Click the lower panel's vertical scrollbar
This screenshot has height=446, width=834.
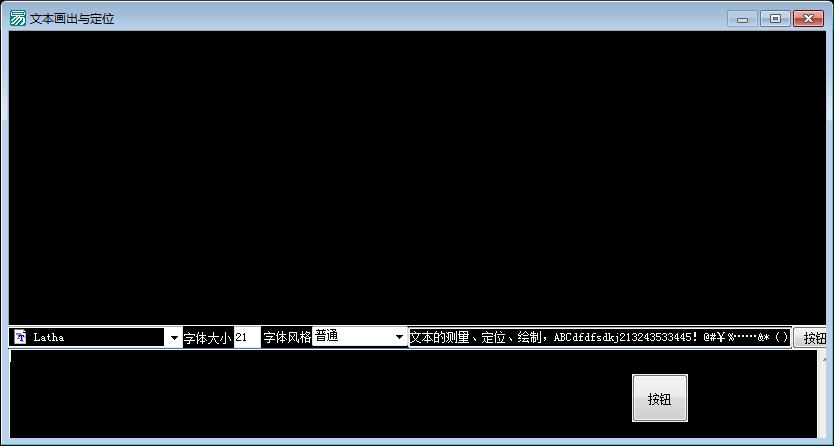pyautogui.click(x=822, y=394)
